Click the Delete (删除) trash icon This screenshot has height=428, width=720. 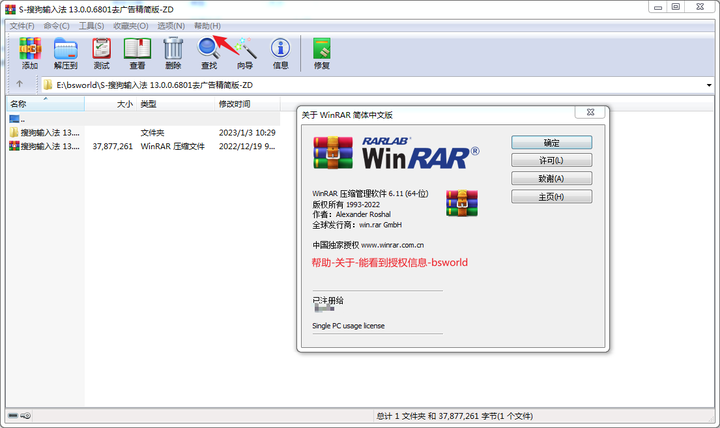[173, 53]
